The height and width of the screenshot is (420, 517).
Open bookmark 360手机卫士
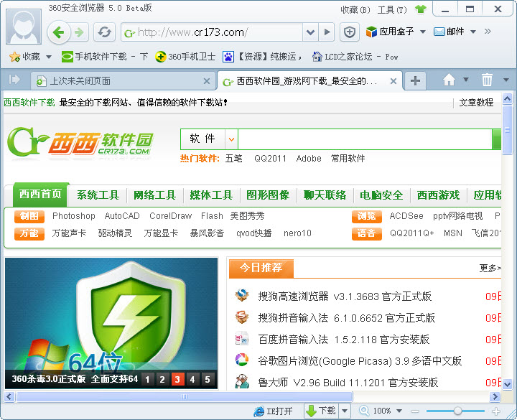tap(185, 57)
